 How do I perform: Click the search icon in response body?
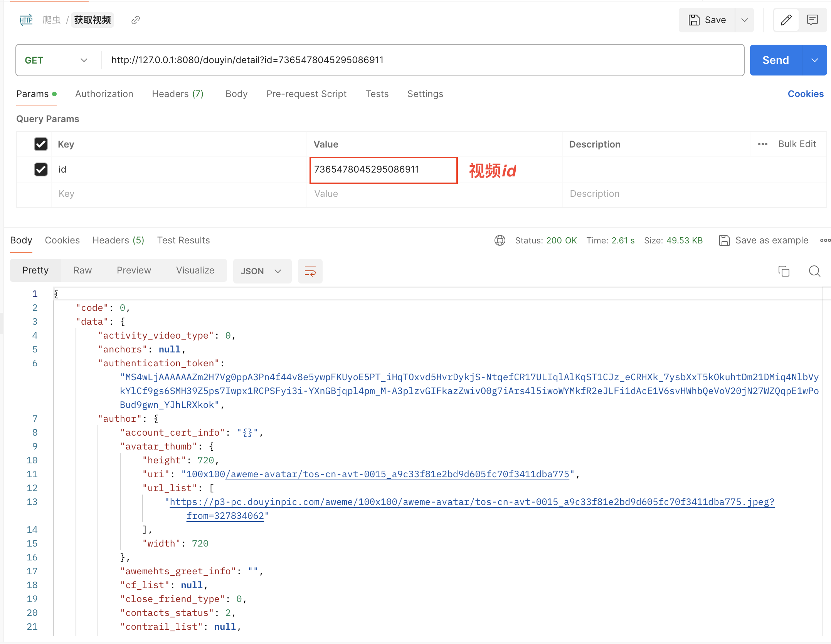tap(814, 271)
